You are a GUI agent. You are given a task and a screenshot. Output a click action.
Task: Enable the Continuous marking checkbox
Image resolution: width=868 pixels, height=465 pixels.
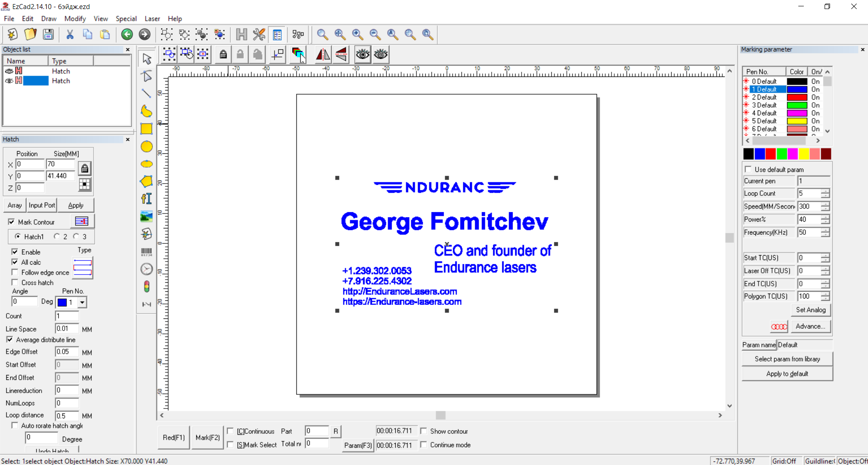click(231, 431)
